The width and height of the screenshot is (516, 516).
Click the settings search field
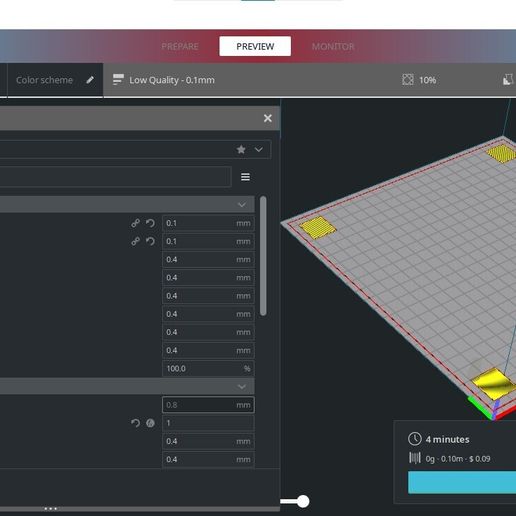pyautogui.click(x=115, y=177)
